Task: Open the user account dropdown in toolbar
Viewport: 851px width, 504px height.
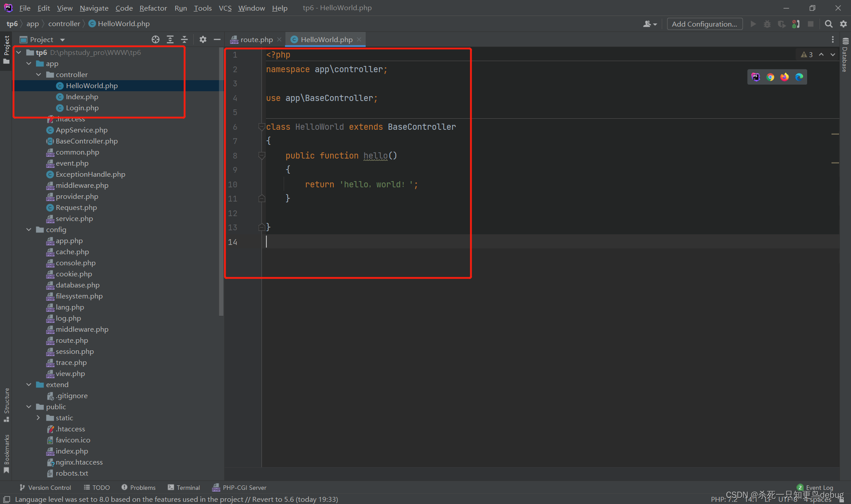Action: (x=650, y=24)
